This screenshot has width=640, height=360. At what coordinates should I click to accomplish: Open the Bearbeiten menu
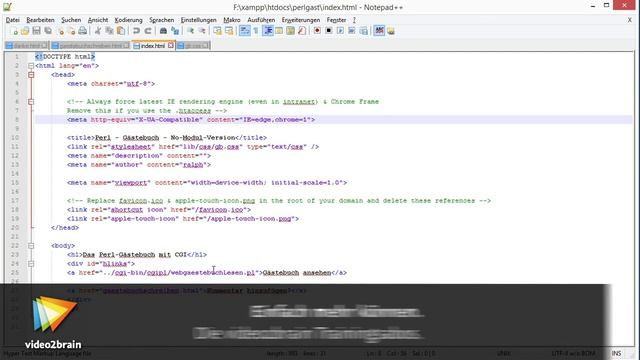coord(40,20)
